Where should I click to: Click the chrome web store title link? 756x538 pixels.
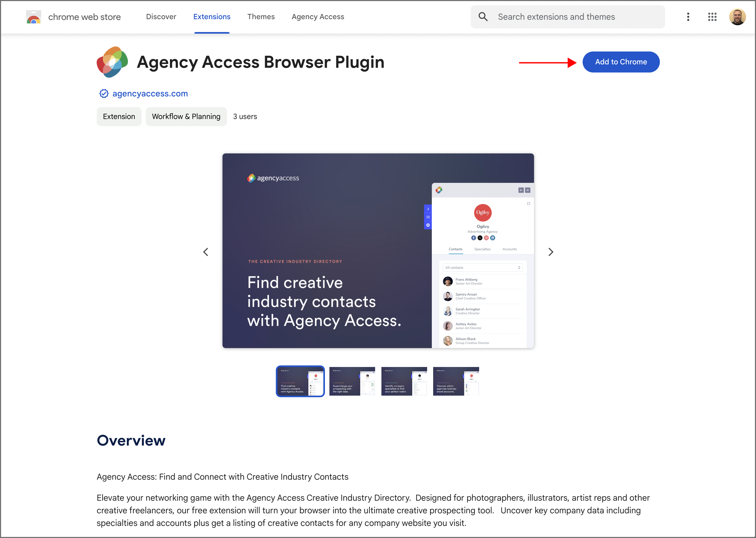pyautogui.click(x=85, y=17)
